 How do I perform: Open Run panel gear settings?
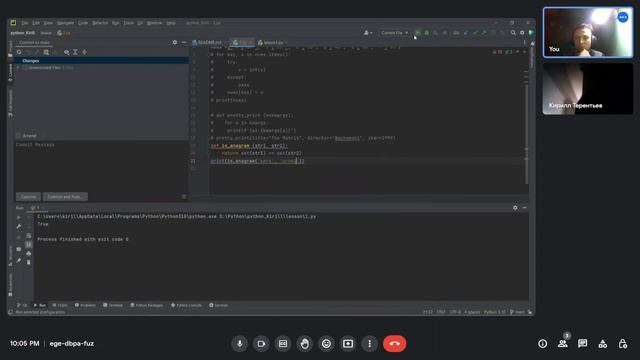coord(515,208)
